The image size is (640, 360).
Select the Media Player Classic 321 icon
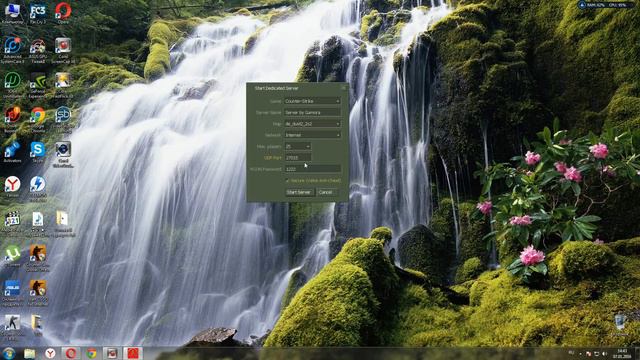[12, 223]
